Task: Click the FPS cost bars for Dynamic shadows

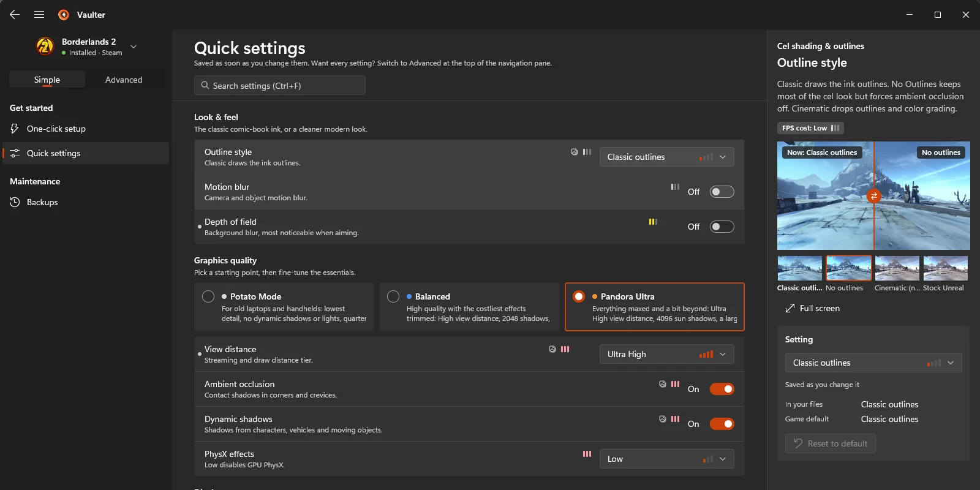Action: click(675, 419)
